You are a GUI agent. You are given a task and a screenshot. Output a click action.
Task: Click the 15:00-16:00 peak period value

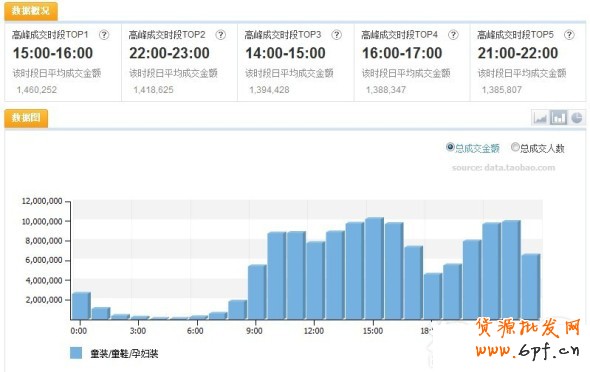(x=53, y=53)
